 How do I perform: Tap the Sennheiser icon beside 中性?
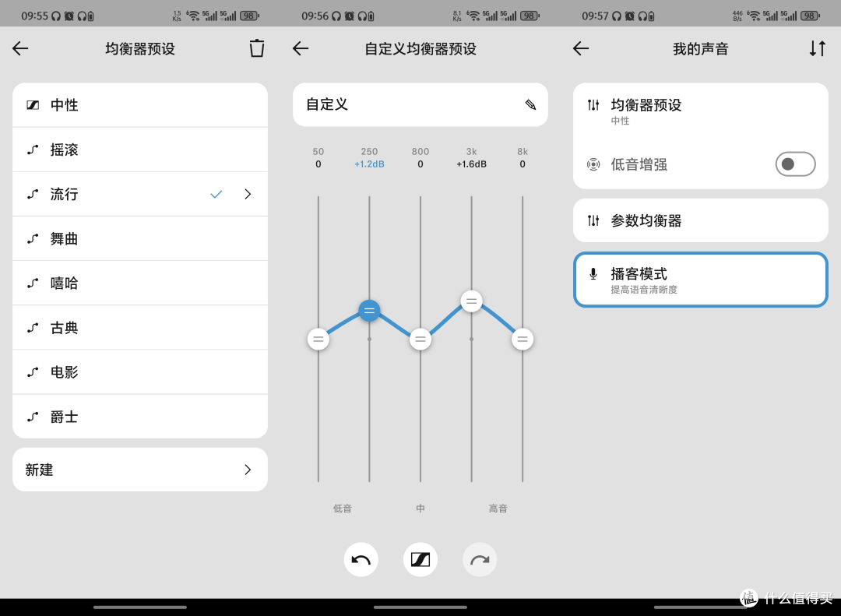33,104
